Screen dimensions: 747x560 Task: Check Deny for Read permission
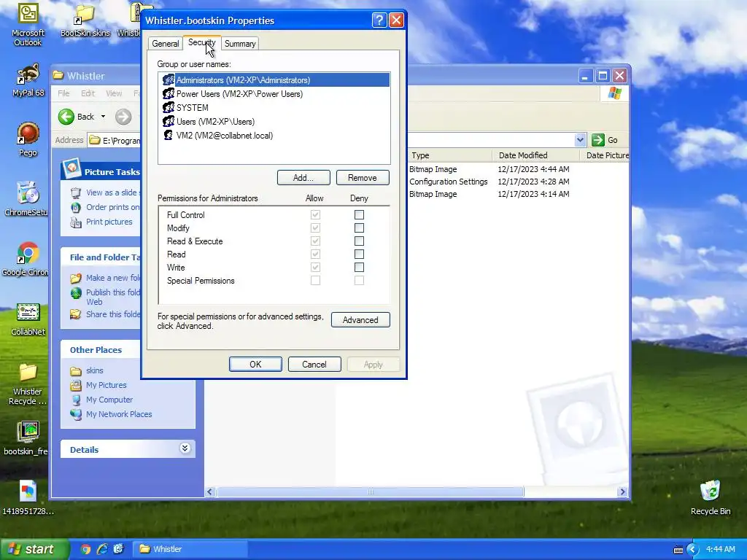(359, 254)
